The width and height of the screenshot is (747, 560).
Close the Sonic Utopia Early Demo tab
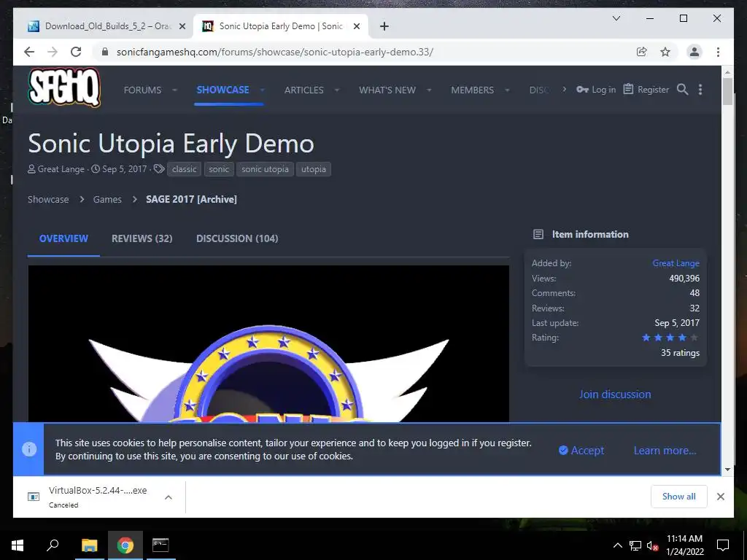[356, 26]
